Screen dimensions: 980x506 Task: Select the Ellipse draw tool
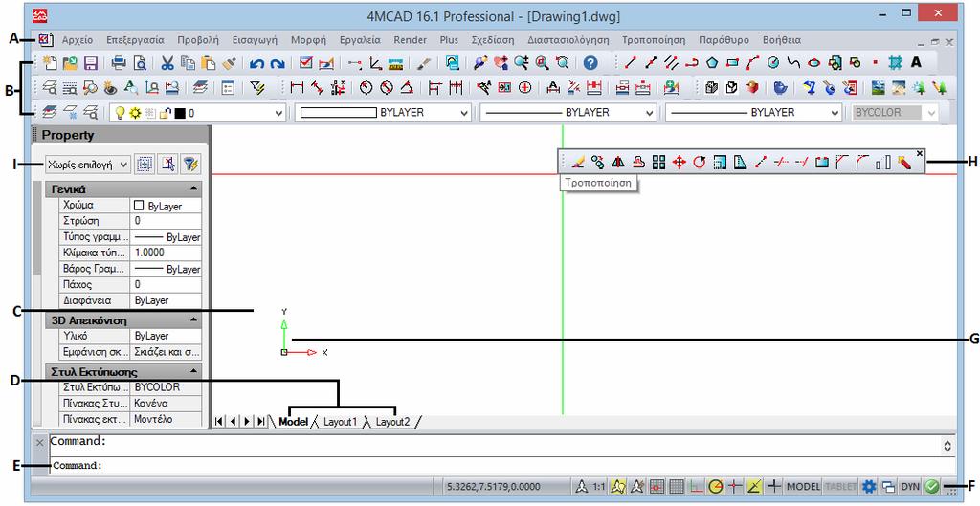point(813,63)
